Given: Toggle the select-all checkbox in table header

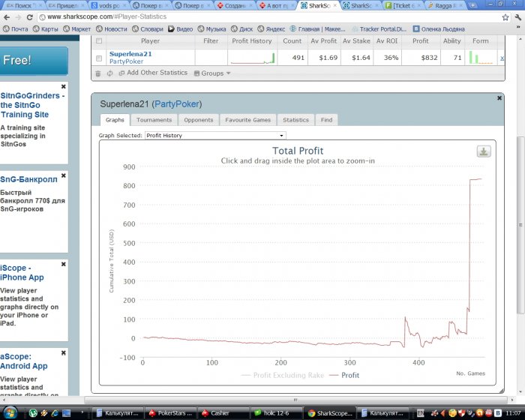Looking at the screenshot, I should (99, 41).
